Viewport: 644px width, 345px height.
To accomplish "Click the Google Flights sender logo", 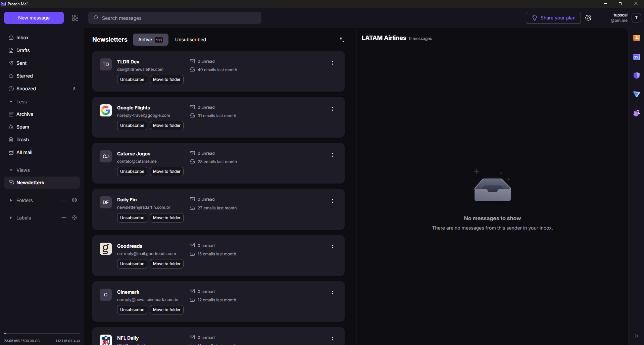I will 106,110.
